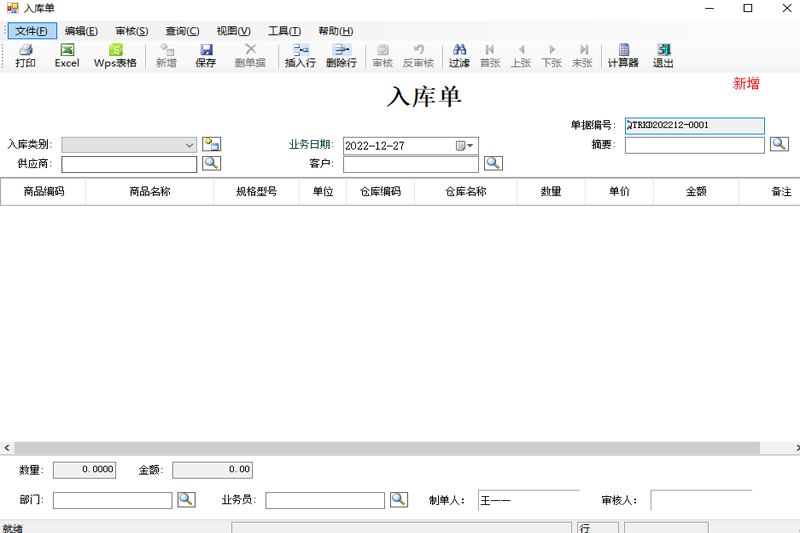Open the 业务日期 date picker arrow
Image resolution: width=800 pixels, height=533 pixels.
(470, 146)
